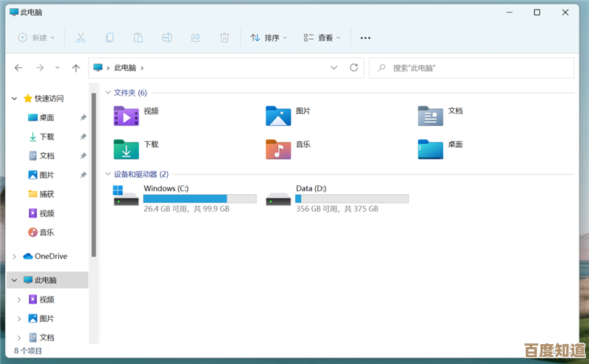The width and height of the screenshot is (589, 364).
Task: Open recent locations dropdown chevron
Action: click(x=57, y=68)
